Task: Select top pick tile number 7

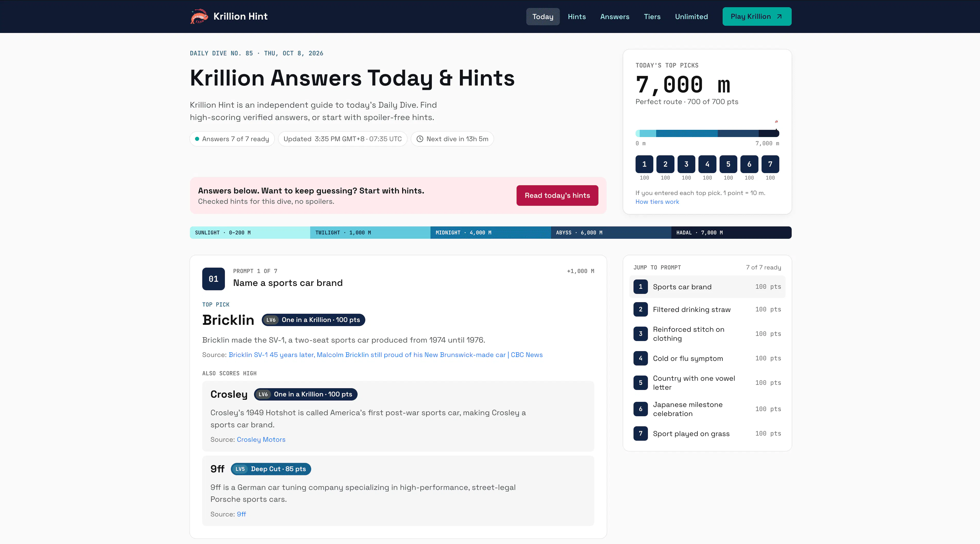Action: pos(770,164)
